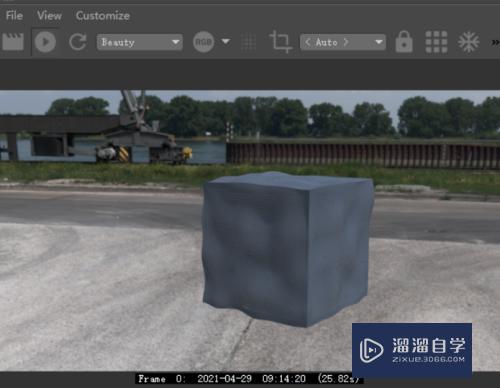The width and height of the screenshot is (500, 388).
Task: Expand the RGB channel options arrow
Action: (226, 42)
